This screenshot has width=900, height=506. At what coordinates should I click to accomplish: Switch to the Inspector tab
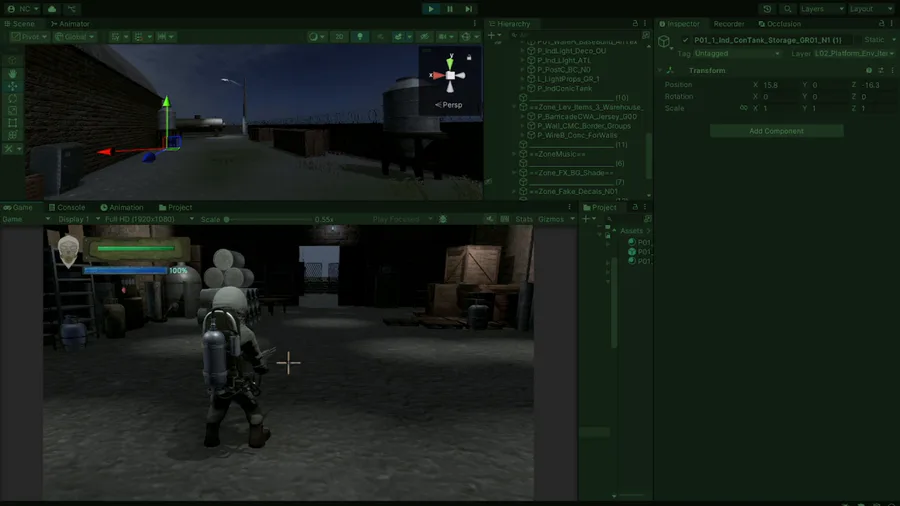click(x=680, y=24)
